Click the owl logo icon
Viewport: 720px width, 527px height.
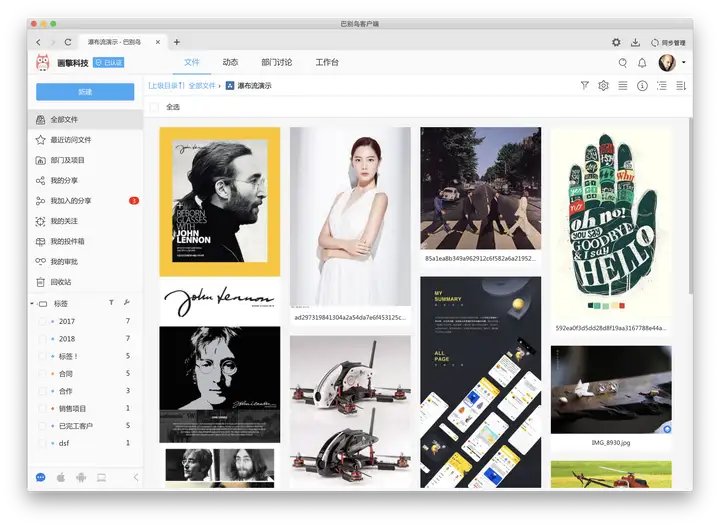pos(43,62)
